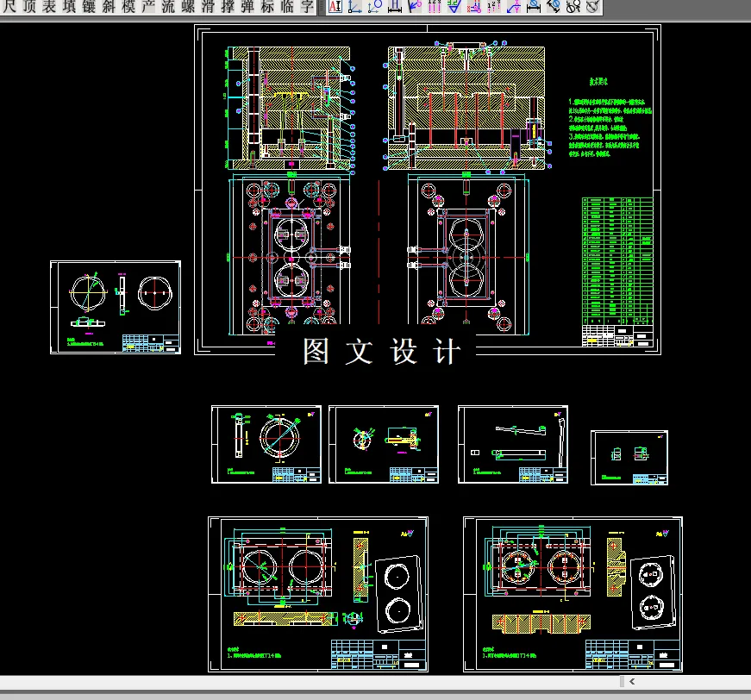
Task: Select the horizontal diameter dimension icon
Action: pyautogui.click(x=534, y=6)
